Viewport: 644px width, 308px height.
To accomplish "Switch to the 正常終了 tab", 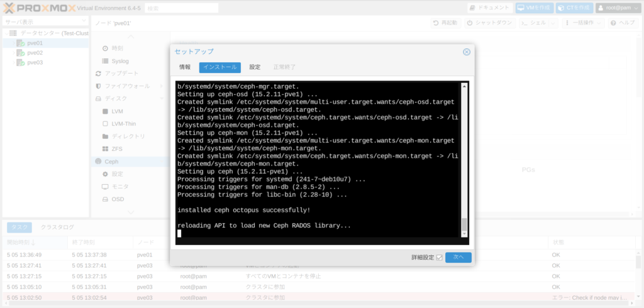I will (x=285, y=67).
